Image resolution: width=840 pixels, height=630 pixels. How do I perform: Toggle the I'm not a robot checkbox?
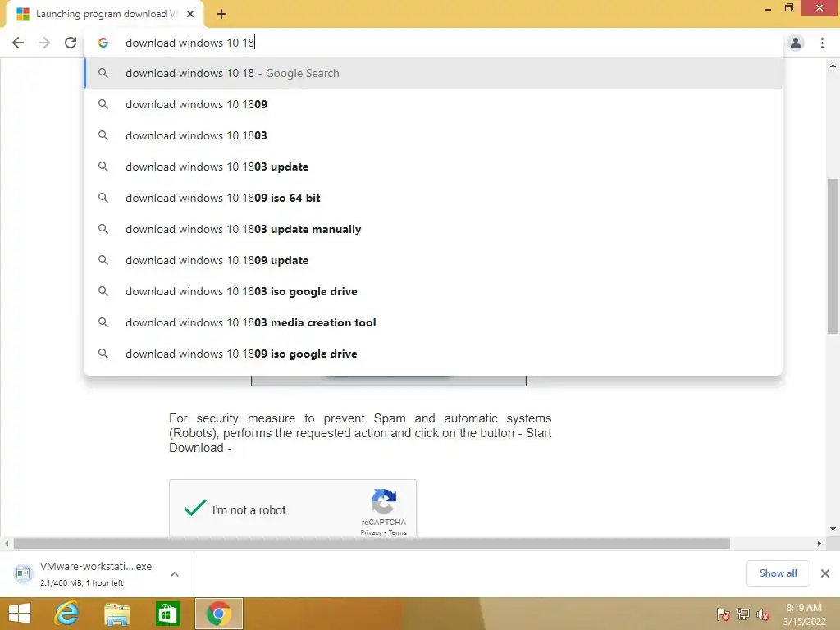click(195, 508)
